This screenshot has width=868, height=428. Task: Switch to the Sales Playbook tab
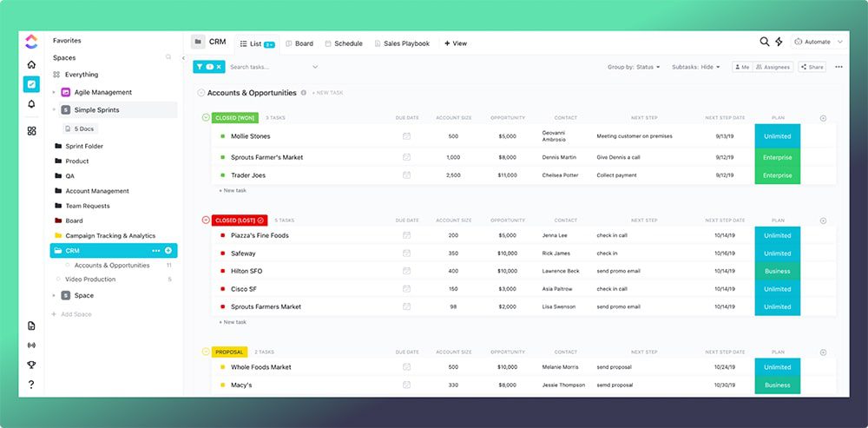402,43
